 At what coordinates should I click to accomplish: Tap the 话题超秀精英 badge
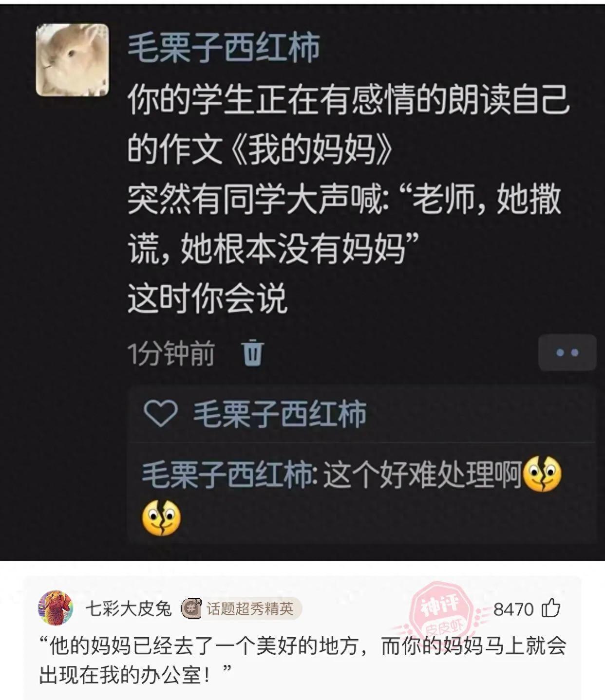point(242,608)
